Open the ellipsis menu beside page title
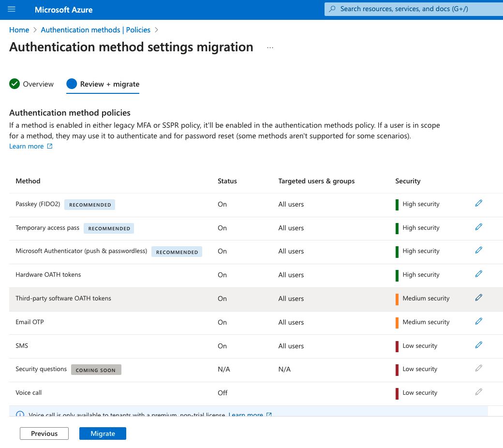This screenshot has width=503, height=448. [270, 47]
